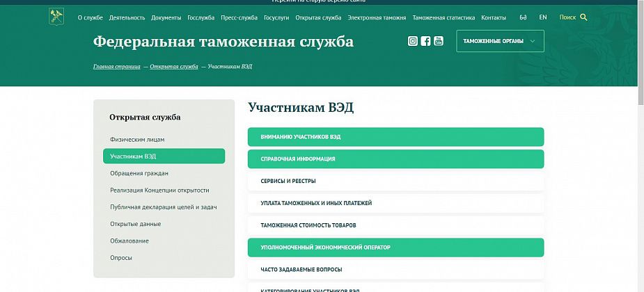This screenshot has height=292, width=644.
Task: Toggle the visually impaired glasses icon
Action: 523,17
